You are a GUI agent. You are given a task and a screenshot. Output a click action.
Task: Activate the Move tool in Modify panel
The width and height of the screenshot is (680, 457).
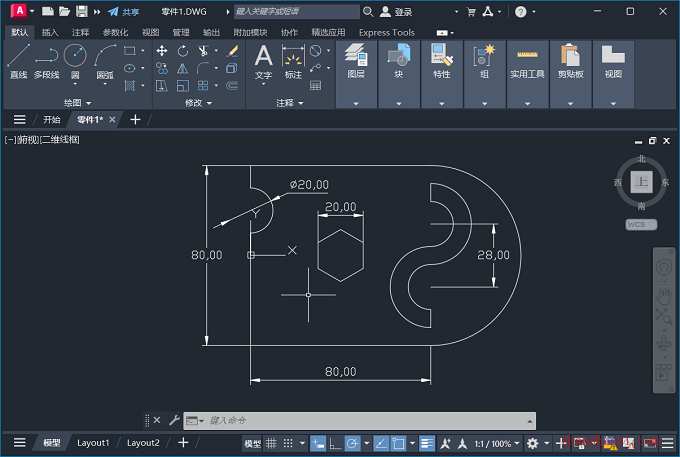(x=162, y=51)
